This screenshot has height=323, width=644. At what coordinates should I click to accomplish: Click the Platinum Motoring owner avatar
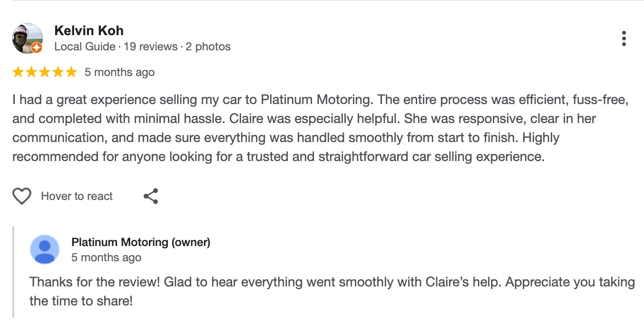pyautogui.click(x=45, y=249)
